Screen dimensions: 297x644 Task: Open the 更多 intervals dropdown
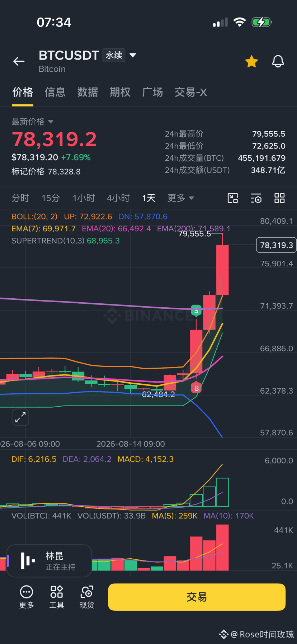[x=180, y=198]
